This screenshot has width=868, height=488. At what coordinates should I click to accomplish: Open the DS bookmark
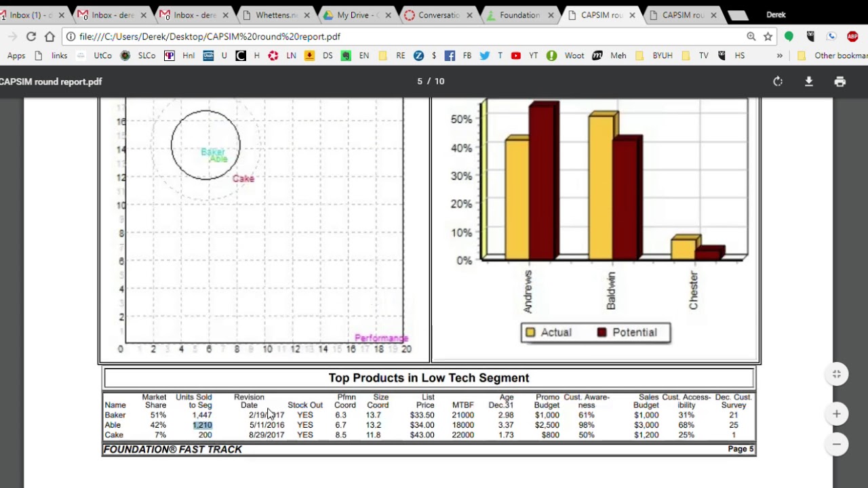point(319,56)
